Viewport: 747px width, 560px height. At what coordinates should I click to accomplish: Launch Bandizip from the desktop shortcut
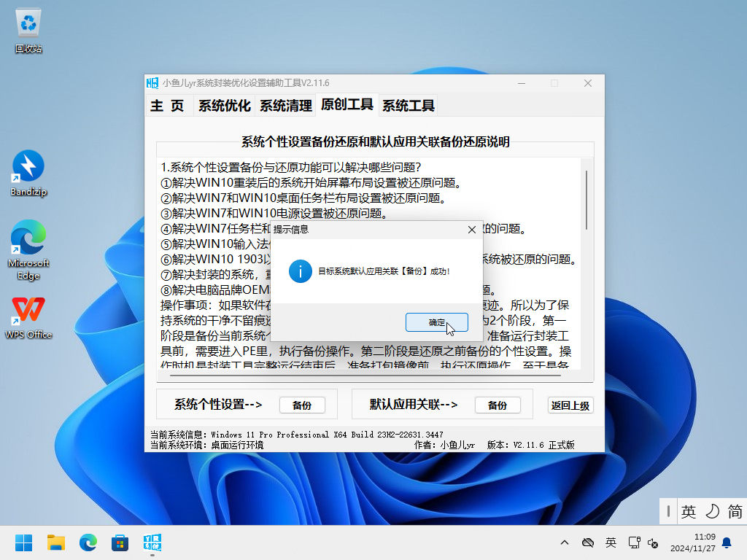point(28,174)
